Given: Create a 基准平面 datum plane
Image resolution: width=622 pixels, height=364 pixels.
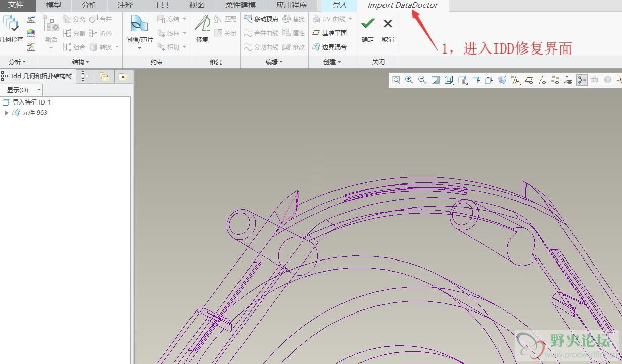Looking at the screenshot, I should click(x=329, y=33).
